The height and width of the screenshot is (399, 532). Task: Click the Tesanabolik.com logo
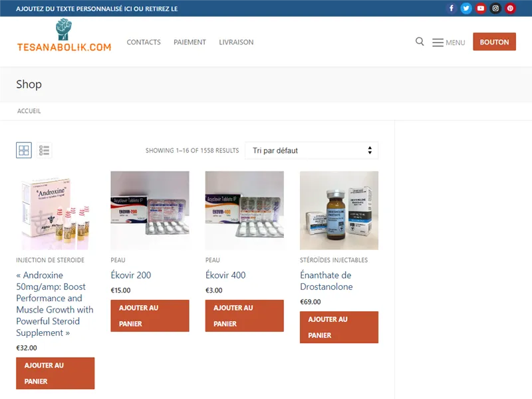pos(64,37)
